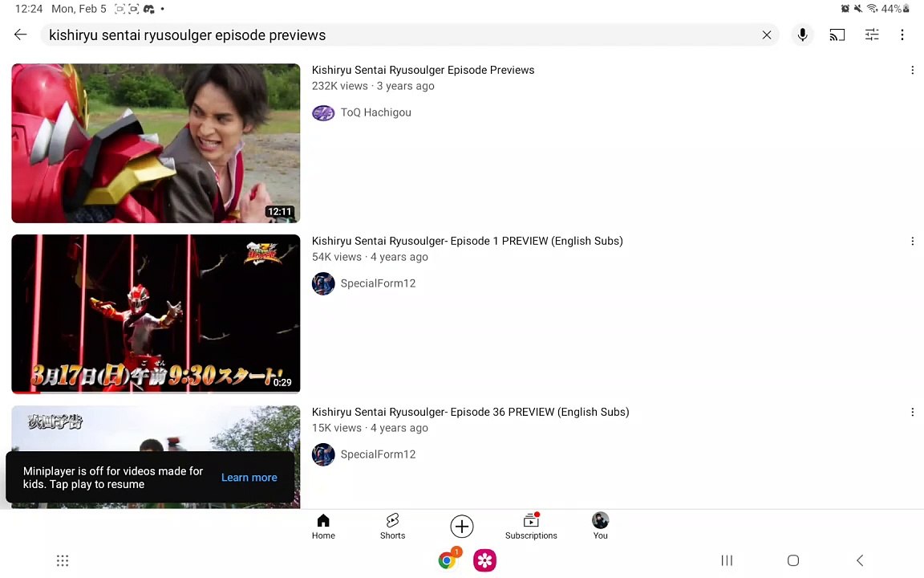Tap the miniplayer is off notice text
Image resolution: width=924 pixels, height=578 pixels.
pos(113,478)
